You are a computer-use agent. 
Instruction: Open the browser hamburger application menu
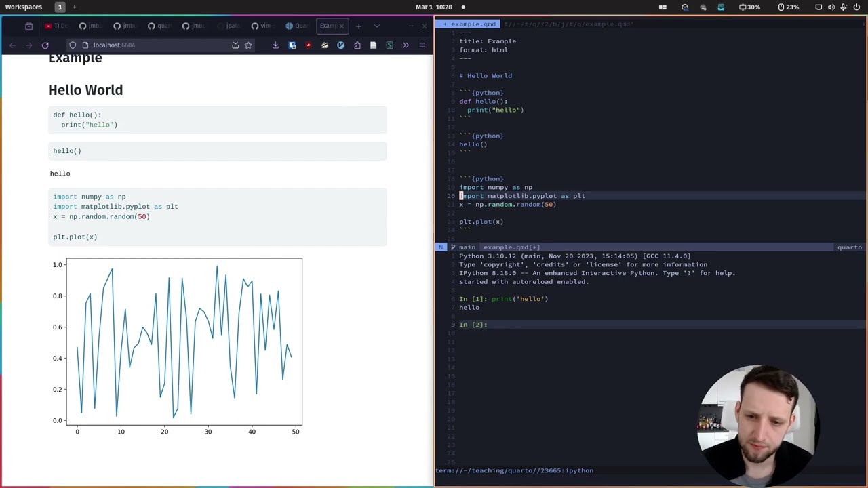pyautogui.click(x=422, y=45)
